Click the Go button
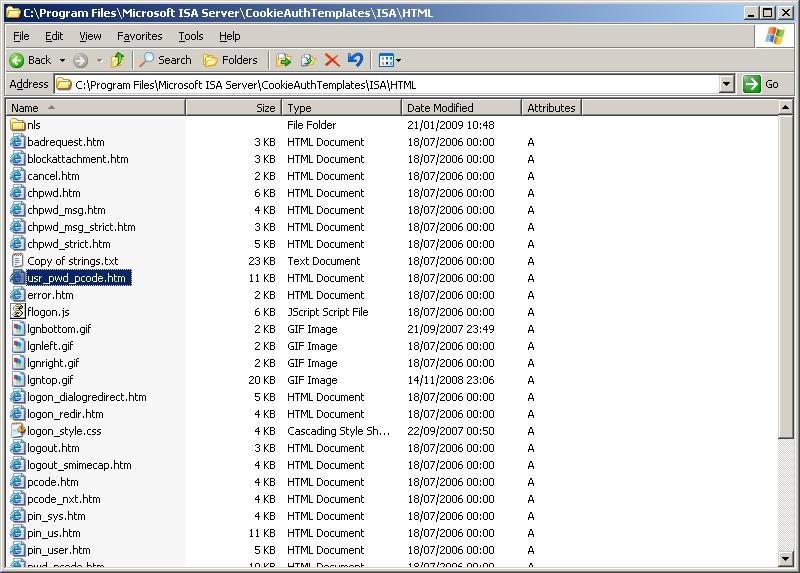This screenshot has height=573, width=800. (760, 84)
